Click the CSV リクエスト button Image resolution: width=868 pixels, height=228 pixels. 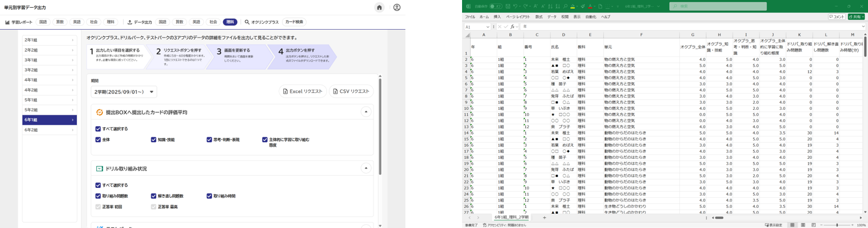[351, 91]
